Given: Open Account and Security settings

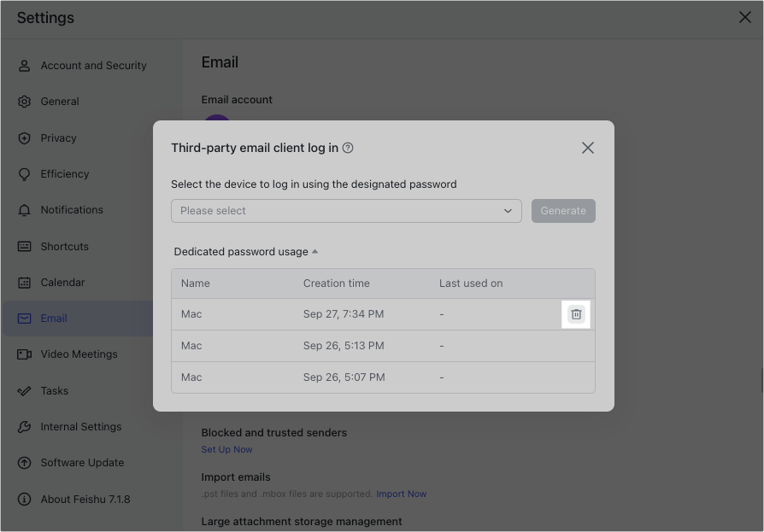Looking at the screenshot, I should [92, 65].
